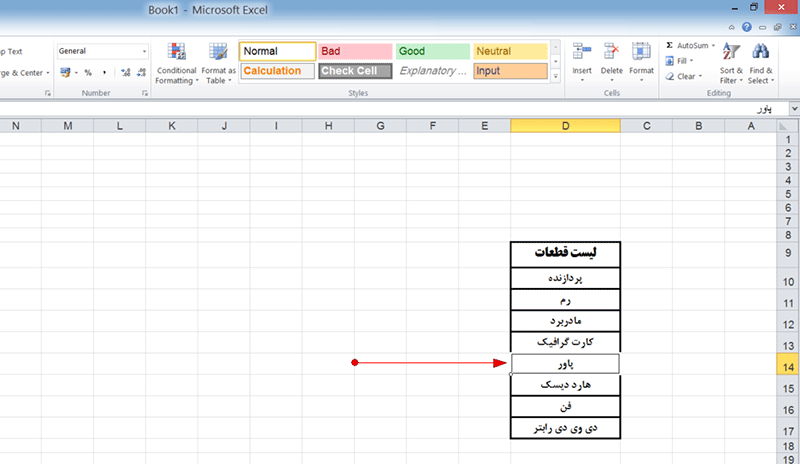
Task: Apply the Good cell style
Action: pyautogui.click(x=432, y=51)
